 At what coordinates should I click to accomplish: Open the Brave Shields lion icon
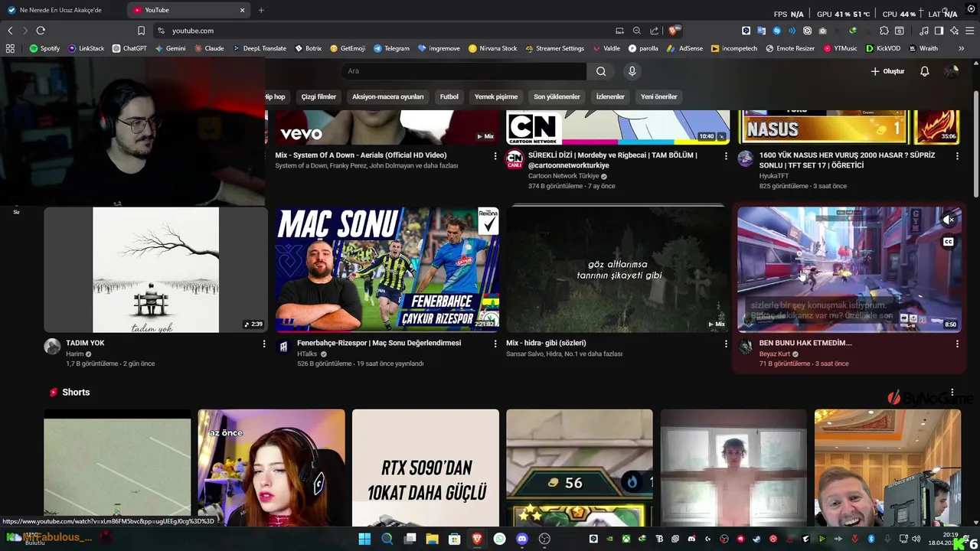pos(673,31)
